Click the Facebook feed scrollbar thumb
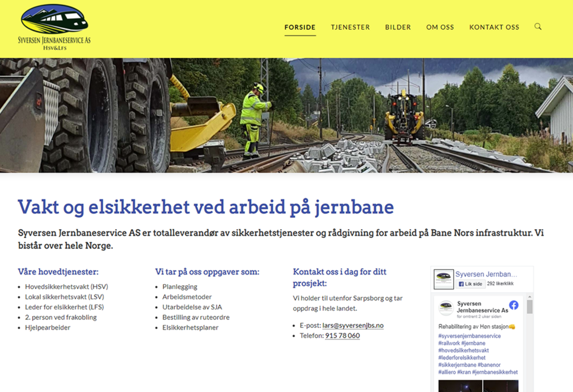 coord(530,306)
